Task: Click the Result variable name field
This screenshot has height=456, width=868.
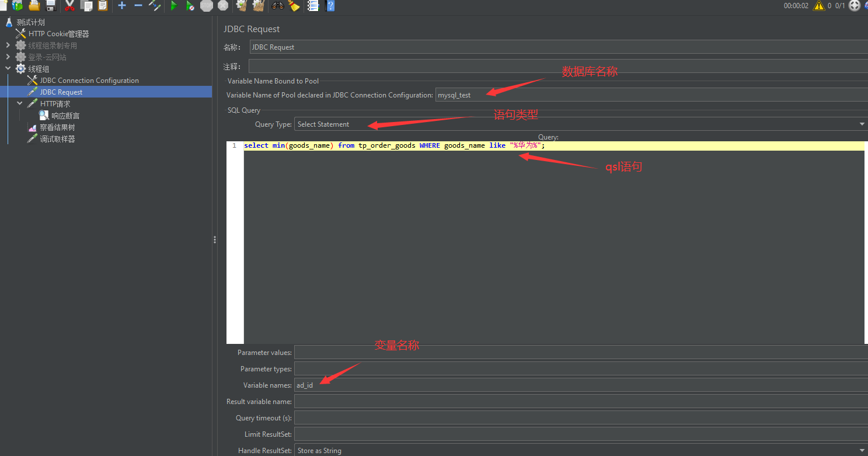Action: [x=581, y=401]
